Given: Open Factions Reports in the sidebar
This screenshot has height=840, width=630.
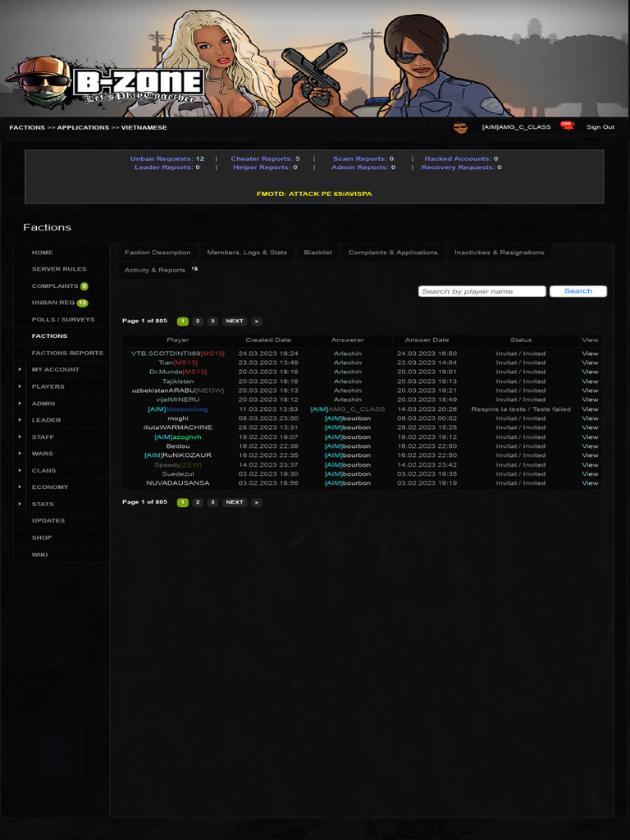Looking at the screenshot, I should pyautogui.click(x=67, y=353).
